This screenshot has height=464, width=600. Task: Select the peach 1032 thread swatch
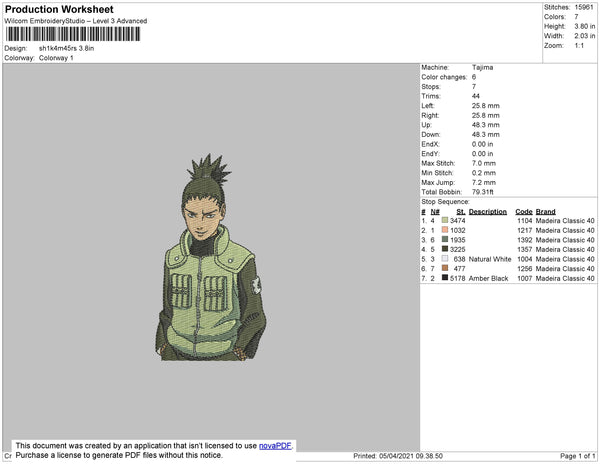pos(445,230)
